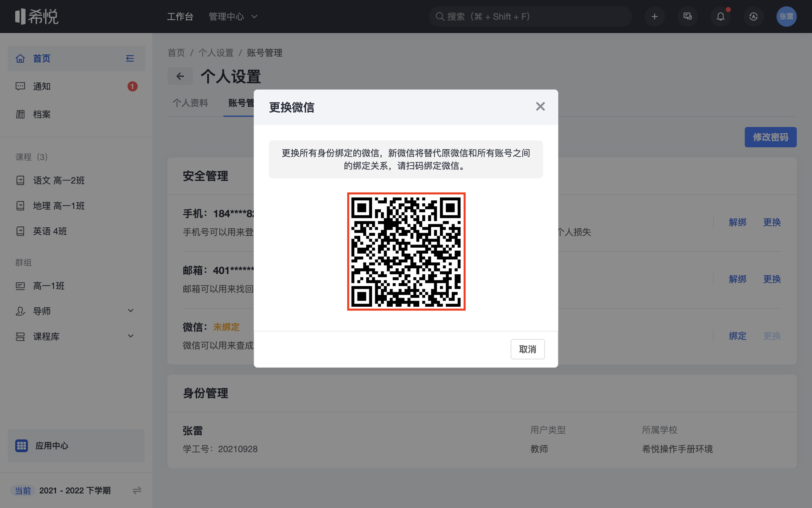Screen dimensions: 812x508
Task: Open the 张雷 user avatar
Action: coord(786,17)
